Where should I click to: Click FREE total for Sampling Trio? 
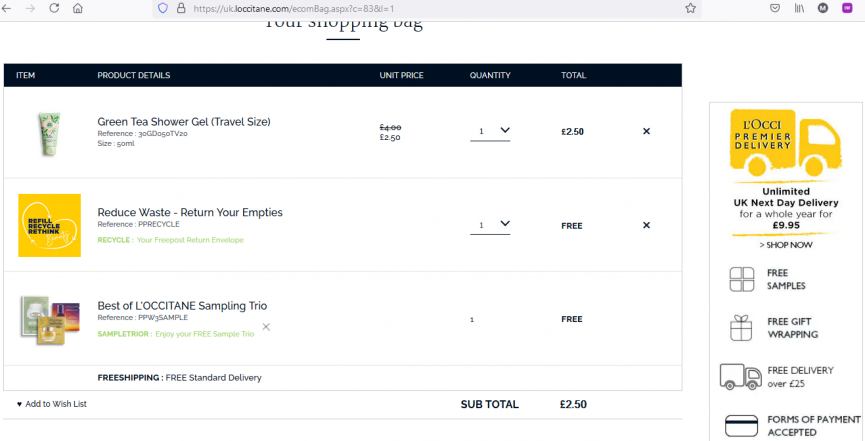(572, 319)
